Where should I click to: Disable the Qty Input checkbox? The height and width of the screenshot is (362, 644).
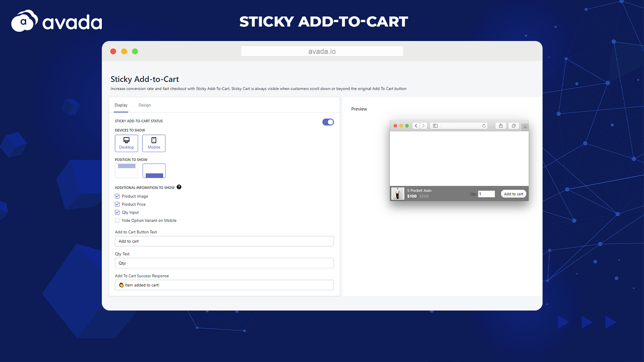point(118,212)
